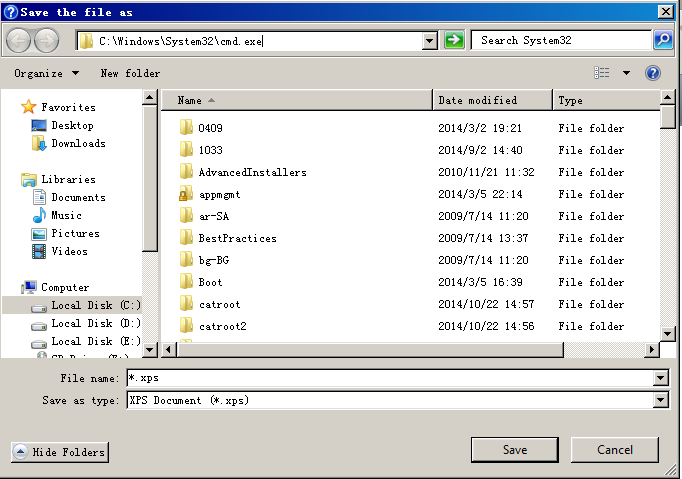Image resolution: width=682 pixels, height=479 pixels.
Task: Select Local Disk (E:) in sidebar
Action: pos(86,342)
